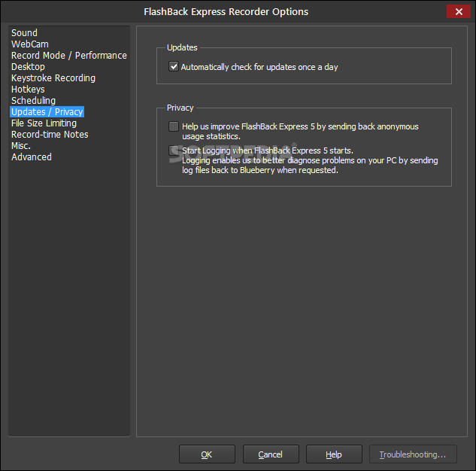
Task: Enable sending anonymous usage statistics
Action: point(174,126)
